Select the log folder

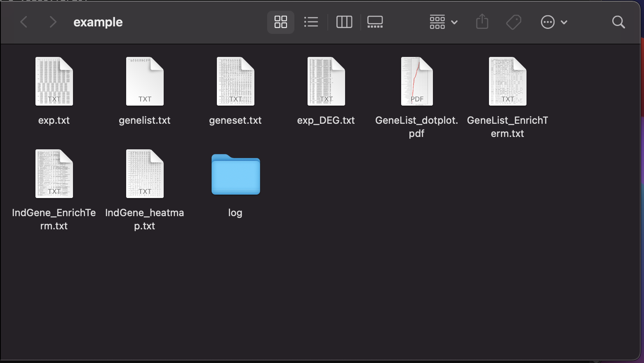tap(235, 175)
